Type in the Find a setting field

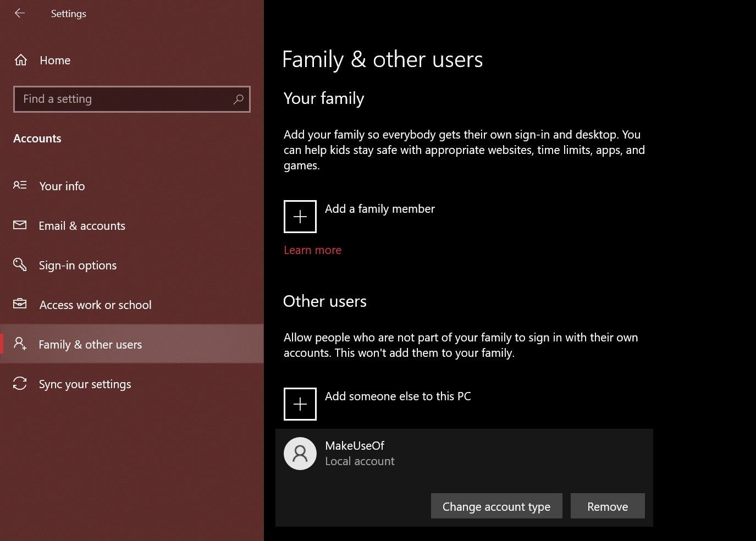click(x=124, y=100)
